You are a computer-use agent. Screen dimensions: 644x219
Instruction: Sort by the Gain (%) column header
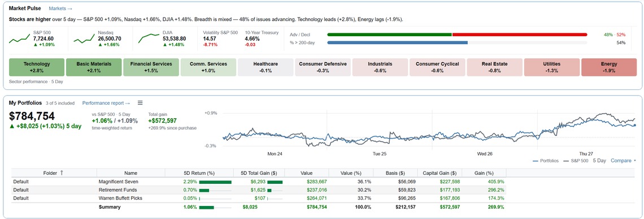coord(484,173)
